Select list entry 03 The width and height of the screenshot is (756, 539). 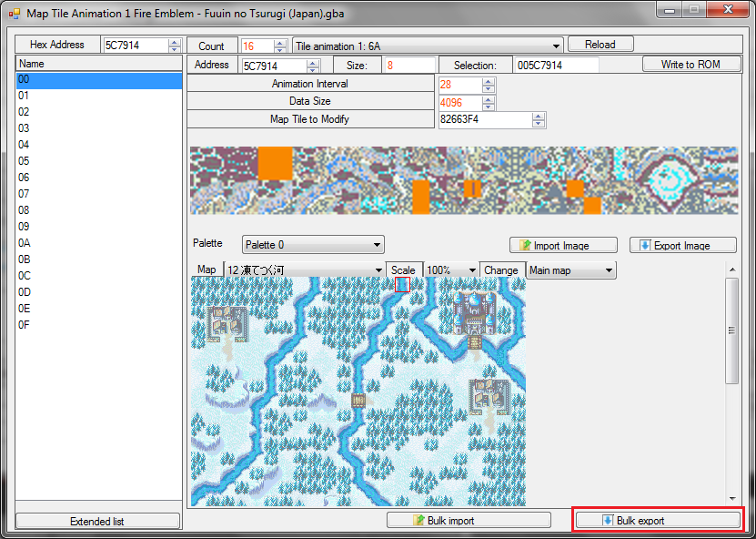(x=99, y=128)
